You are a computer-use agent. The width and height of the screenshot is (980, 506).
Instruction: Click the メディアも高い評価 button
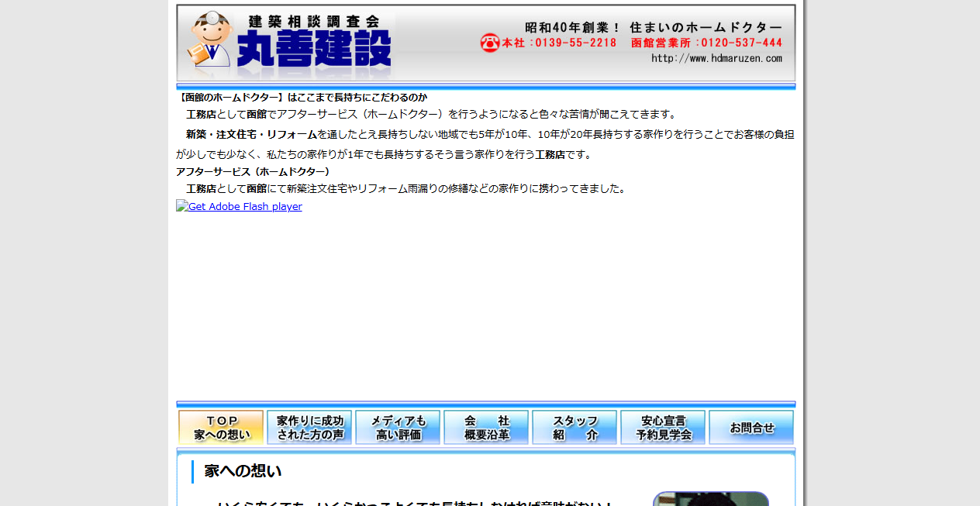click(x=398, y=427)
